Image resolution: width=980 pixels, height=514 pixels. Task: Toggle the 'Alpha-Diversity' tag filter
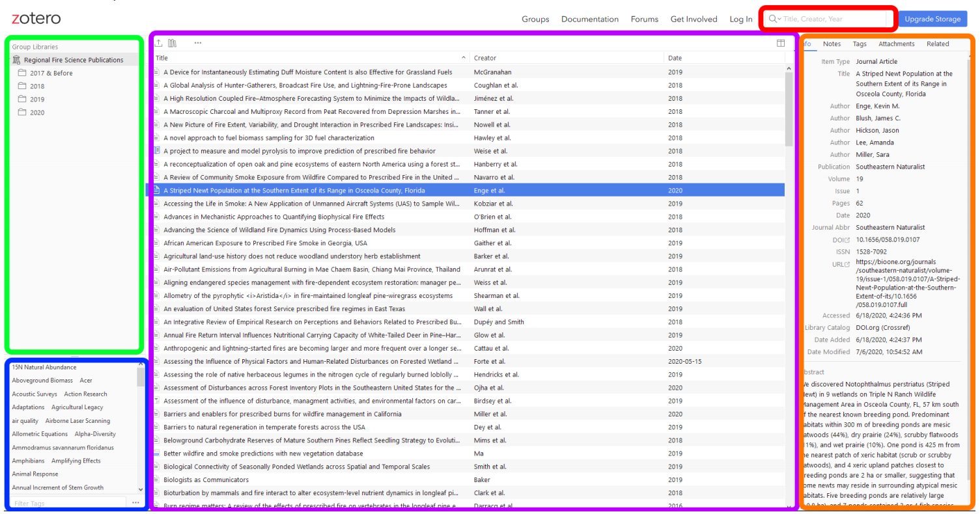(94, 434)
